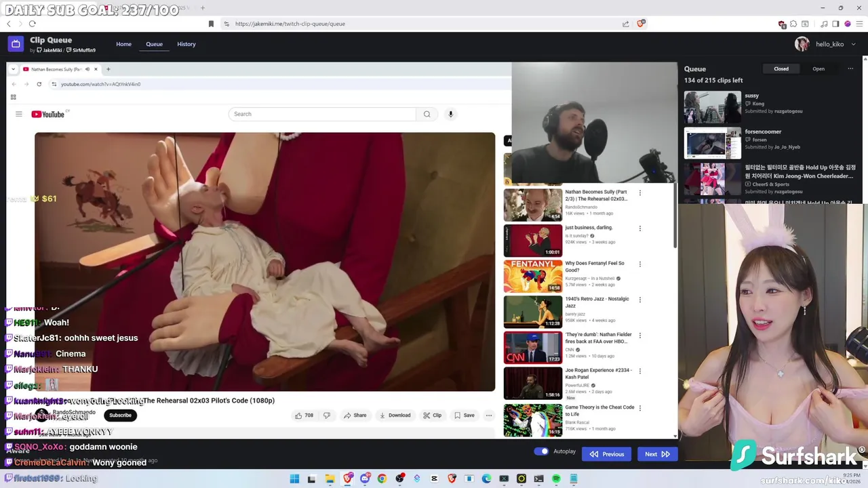Screen dimensions: 868x488
Task: Open a new browser tab with plus
Action: click(202, 8)
